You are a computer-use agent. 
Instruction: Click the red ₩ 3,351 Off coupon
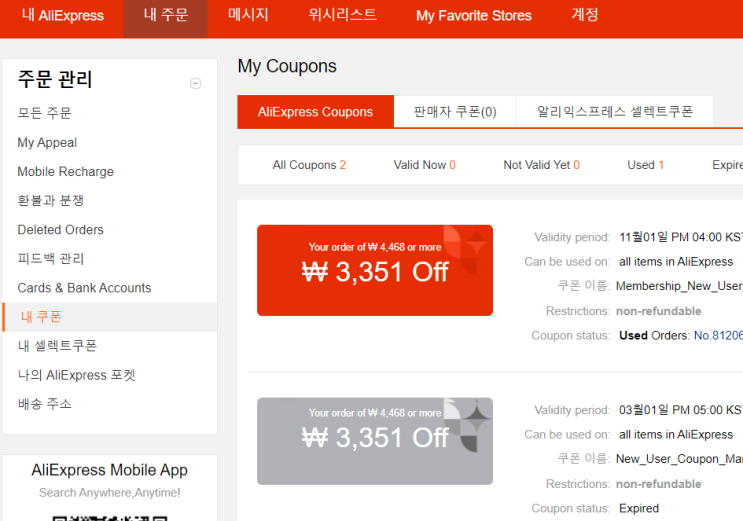point(375,270)
